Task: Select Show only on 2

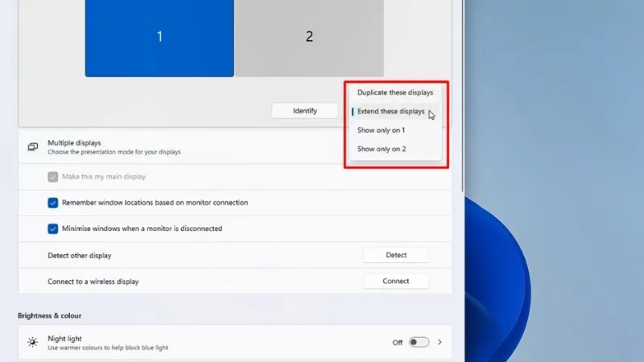Action: [381, 149]
